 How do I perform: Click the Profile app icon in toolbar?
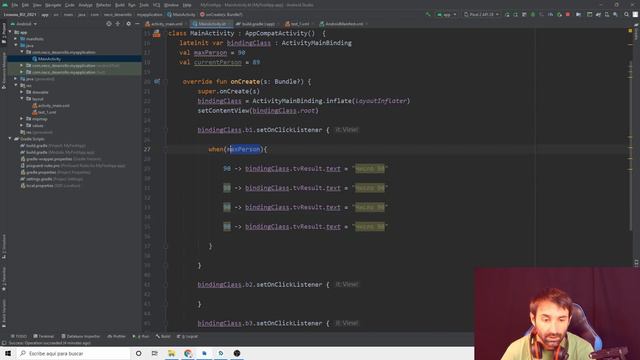click(550, 14)
